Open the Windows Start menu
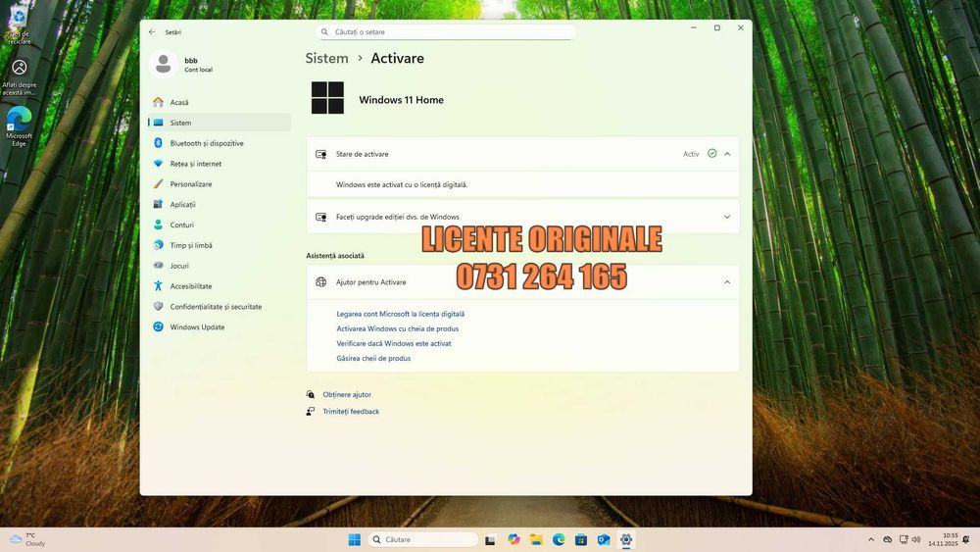Viewport: 980px width, 552px height. [355, 539]
